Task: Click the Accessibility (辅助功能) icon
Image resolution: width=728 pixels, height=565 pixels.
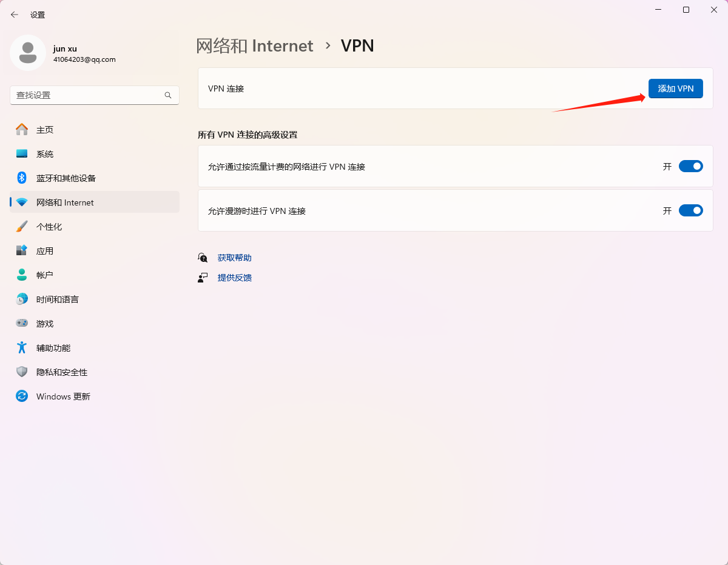Action: [x=22, y=348]
